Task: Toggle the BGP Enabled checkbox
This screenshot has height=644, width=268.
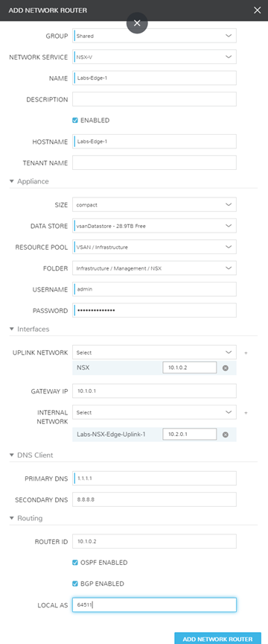Action: [x=74, y=584]
